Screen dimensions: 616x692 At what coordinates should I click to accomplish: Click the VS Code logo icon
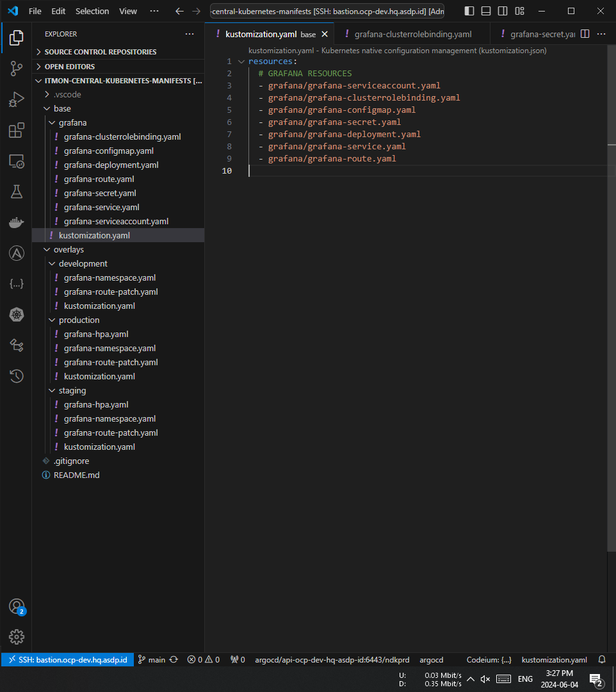click(13, 11)
